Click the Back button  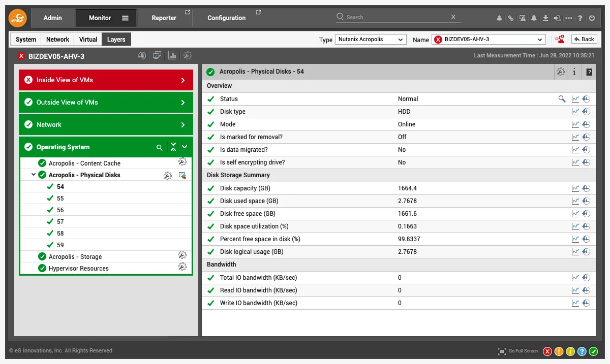584,39
